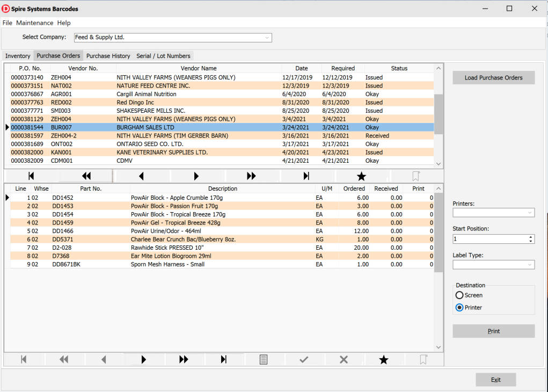Select the BURGHAM SALES LTD row
Image resolution: width=548 pixels, height=392 pixels.
click(x=222, y=127)
